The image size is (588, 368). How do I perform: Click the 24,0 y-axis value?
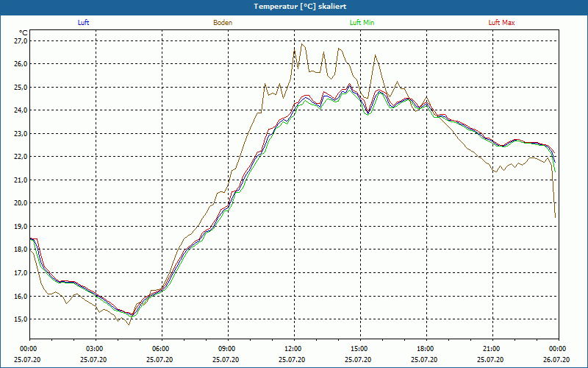click(x=21, y=110)
